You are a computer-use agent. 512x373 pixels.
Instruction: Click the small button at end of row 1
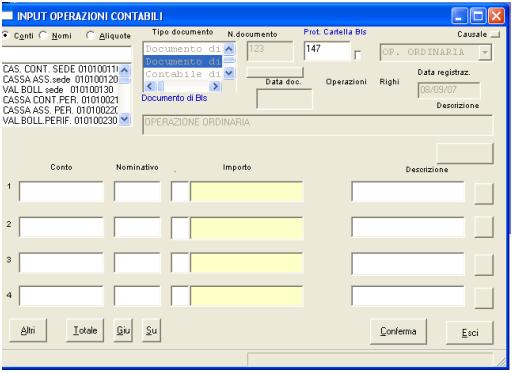click(x=483, y=193)
